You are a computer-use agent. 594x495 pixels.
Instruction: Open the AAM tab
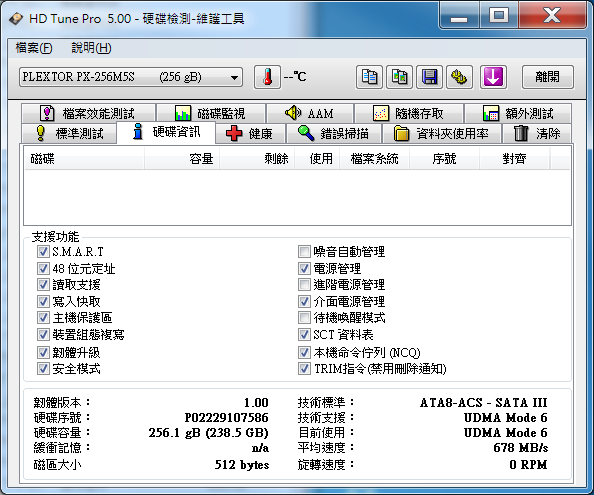pos(310,113)
